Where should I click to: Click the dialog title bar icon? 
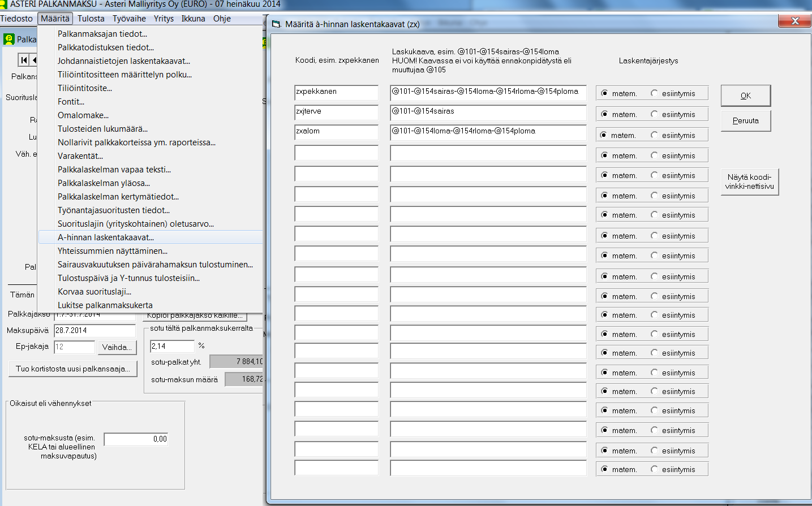276,24
